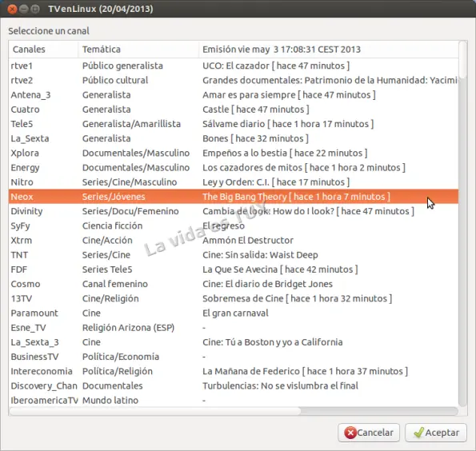Choose the La_Sexta channel row

click(x=234, y=138)
